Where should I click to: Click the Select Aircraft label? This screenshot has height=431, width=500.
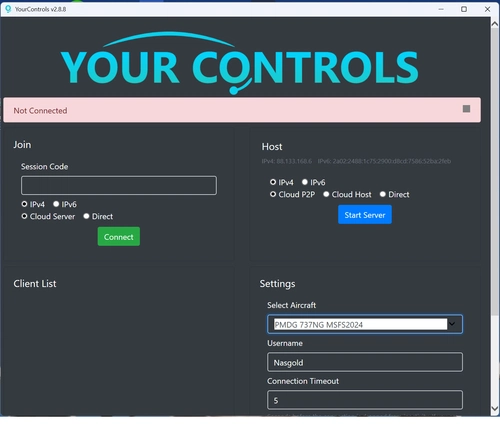(291, 305)
